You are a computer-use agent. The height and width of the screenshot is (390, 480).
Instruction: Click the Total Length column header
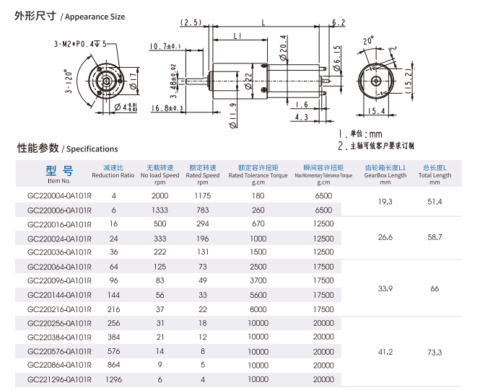pyautogui.click(x=435, y=174)
